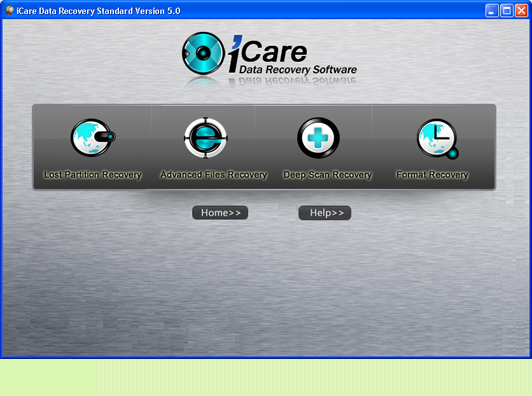Open the Help>> button

pos(325,213)
